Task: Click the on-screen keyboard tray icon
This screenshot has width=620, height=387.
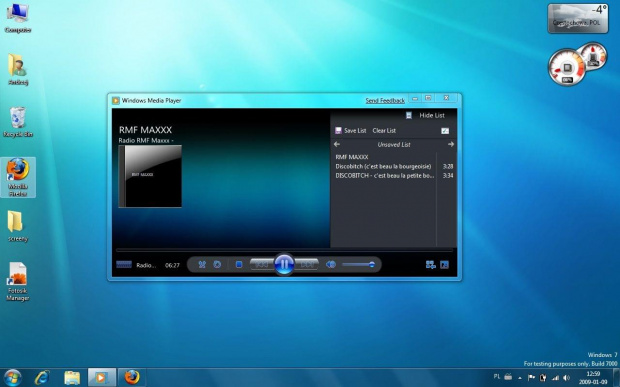Action: point(508,377)
